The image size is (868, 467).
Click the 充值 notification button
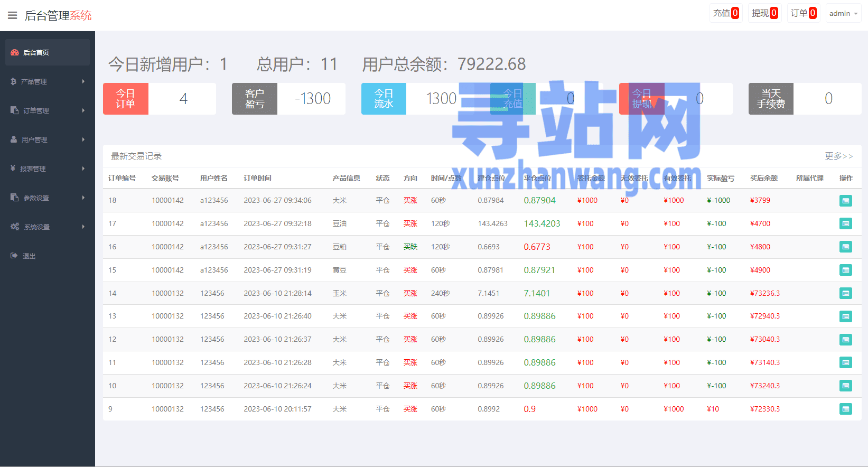point(725,13)
